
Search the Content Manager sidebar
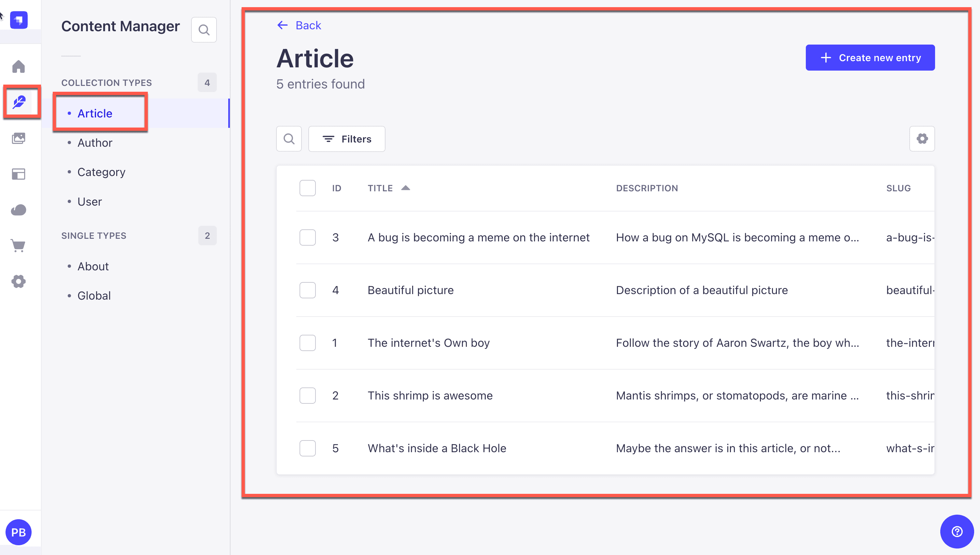(x=204, y=30)
